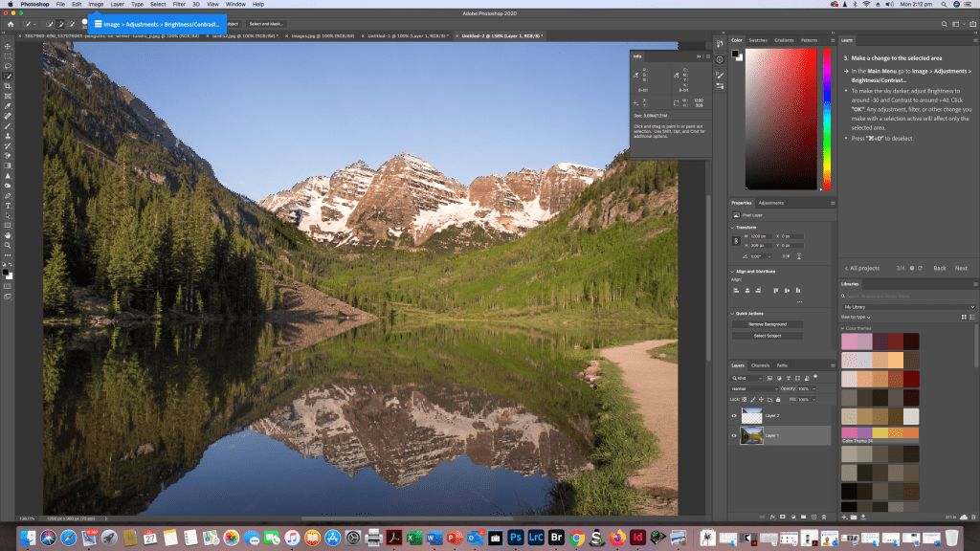The width and height of the screenshot is (980, 551).
Task: Open the My Library dropdown
Action: tap(907, 307)
